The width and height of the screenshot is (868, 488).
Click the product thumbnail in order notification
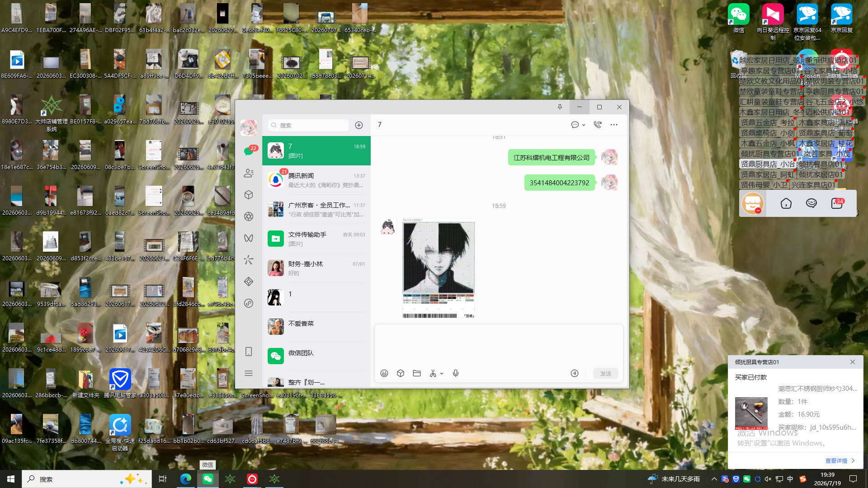751,413
